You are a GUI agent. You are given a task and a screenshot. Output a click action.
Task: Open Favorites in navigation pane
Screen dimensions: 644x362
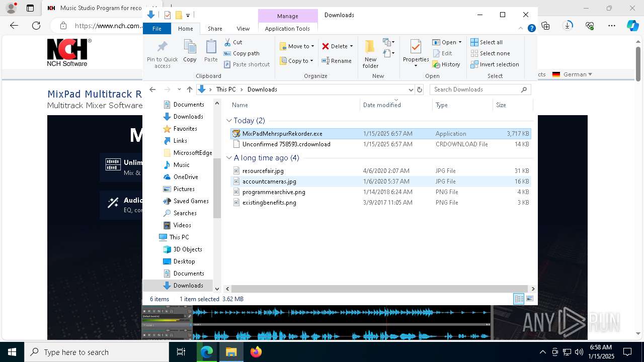coord(185,129)
